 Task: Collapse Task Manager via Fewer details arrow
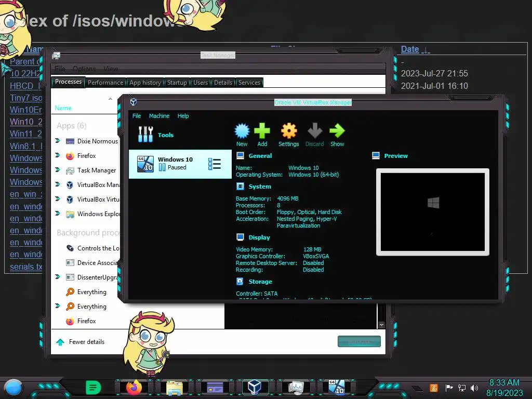tap(60, 342)
